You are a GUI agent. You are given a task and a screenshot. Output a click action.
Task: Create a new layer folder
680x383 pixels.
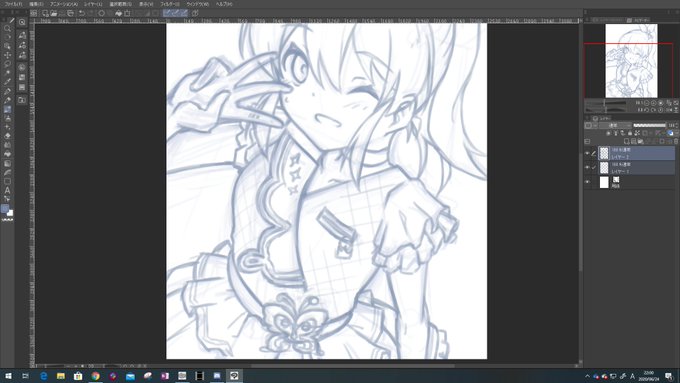pyautogui.click(x=641, y=141)
